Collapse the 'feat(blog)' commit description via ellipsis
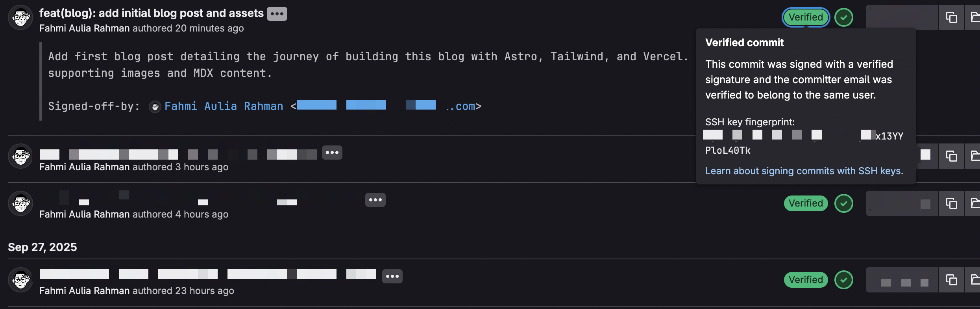 [277, 14]
